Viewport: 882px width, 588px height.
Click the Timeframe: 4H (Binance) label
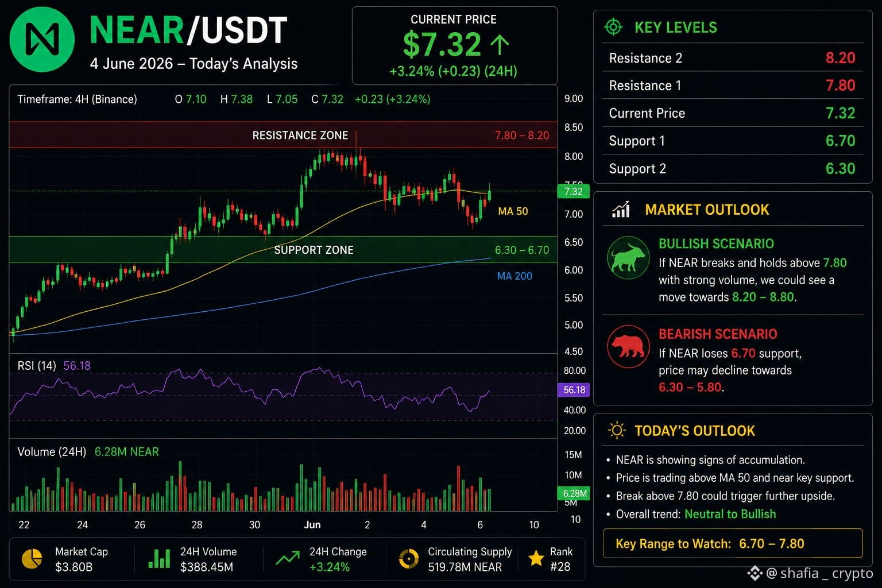[77, 99]
